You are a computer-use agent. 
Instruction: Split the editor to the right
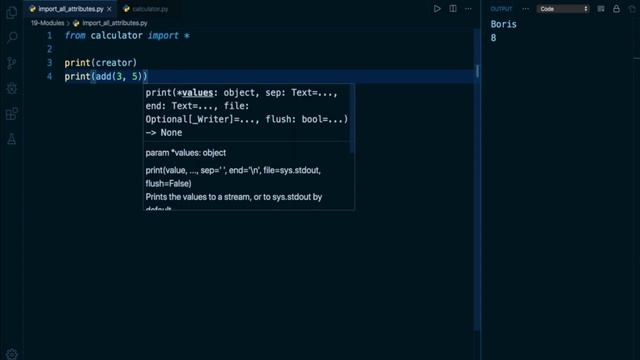[x=453, y=9]
